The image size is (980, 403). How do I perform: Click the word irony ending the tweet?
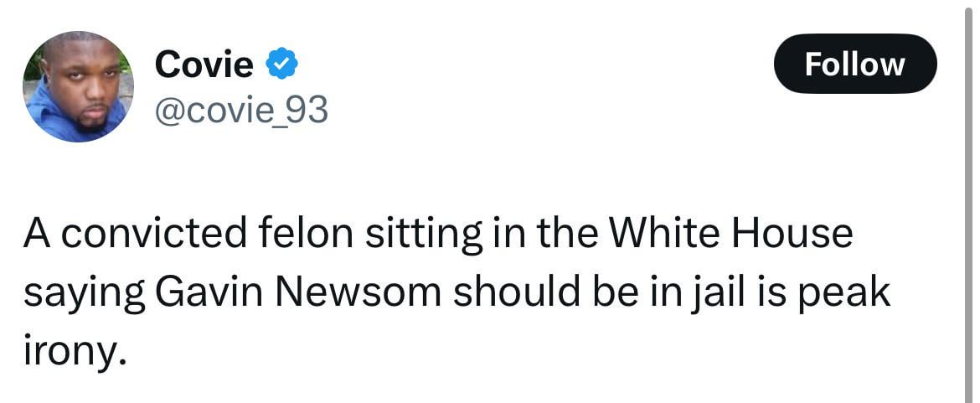click(x=74, y=353)
